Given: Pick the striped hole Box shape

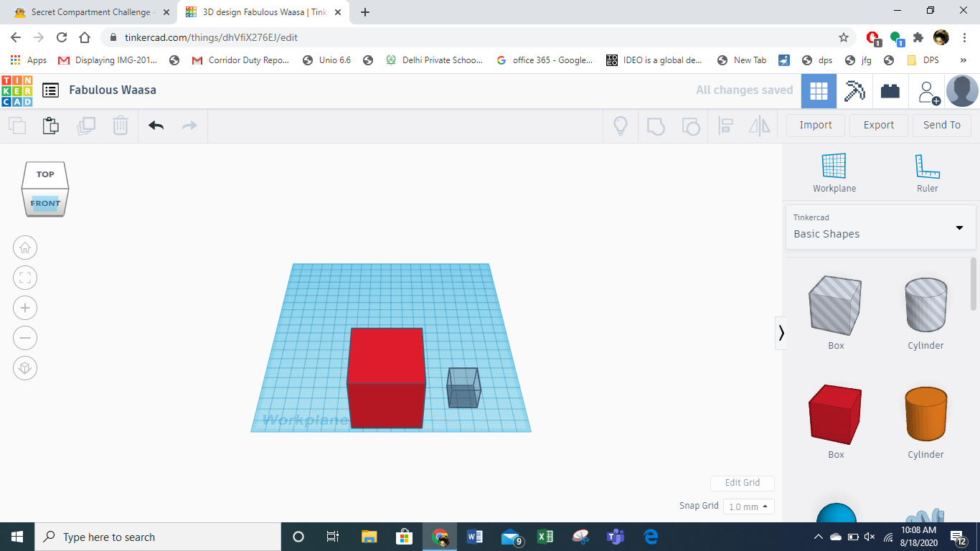Looking at the screenshot, I should (835, 305).
